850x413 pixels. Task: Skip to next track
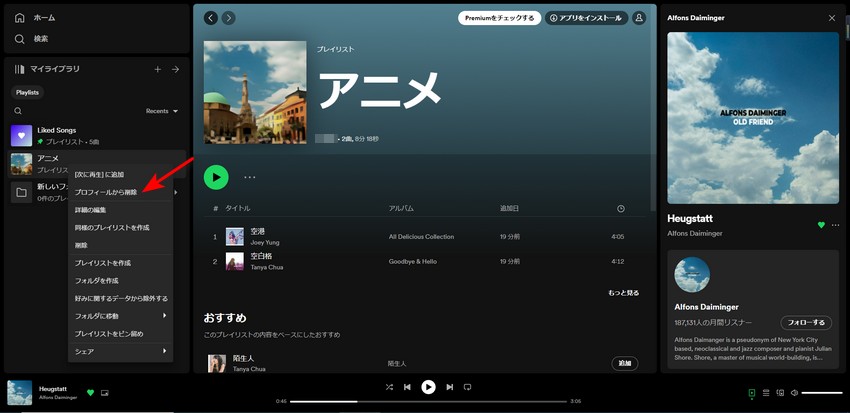(449, 387)
